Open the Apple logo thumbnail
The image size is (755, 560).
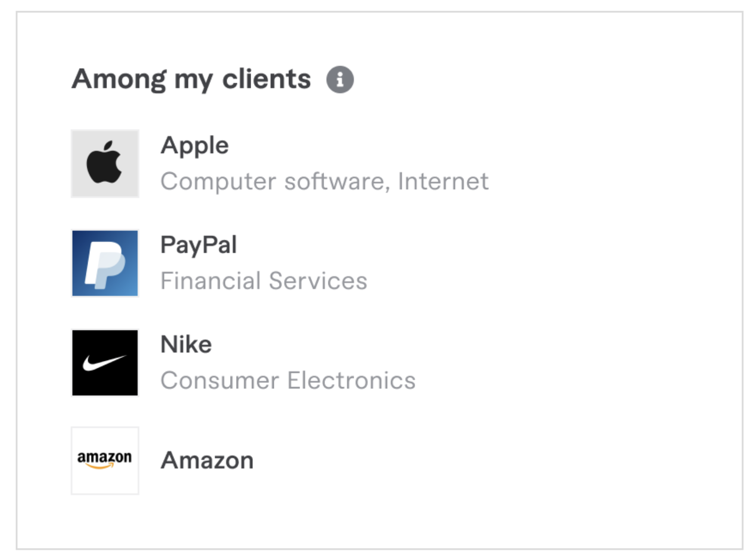point(105,163)
